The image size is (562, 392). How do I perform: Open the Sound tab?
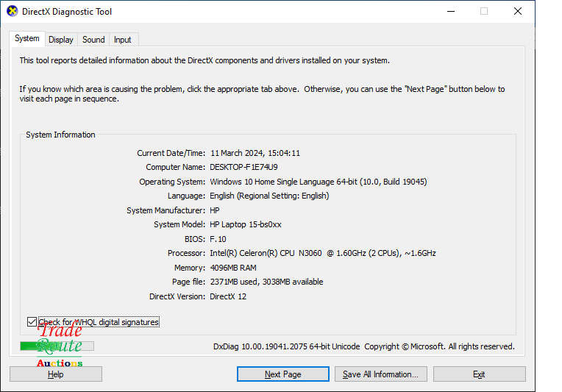(93, 40)
